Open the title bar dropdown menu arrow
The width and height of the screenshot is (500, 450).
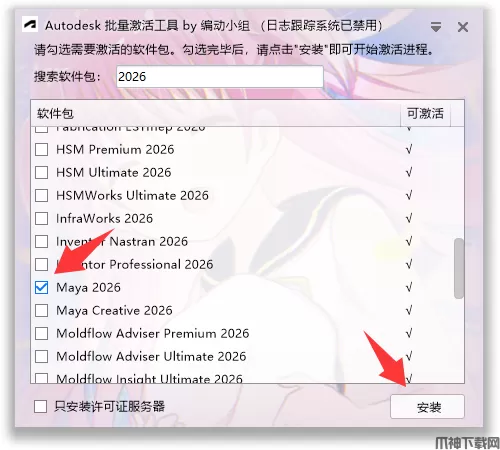click(x=436, y=27)
